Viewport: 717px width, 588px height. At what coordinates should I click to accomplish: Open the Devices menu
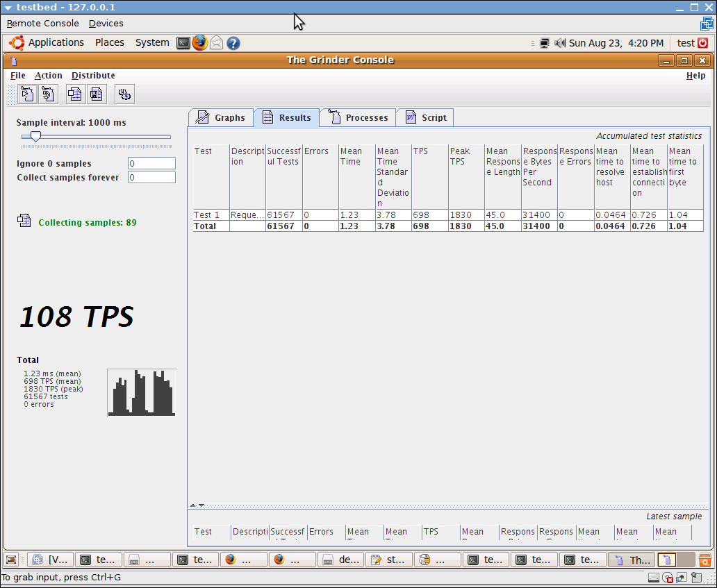[x=106, y=24]
